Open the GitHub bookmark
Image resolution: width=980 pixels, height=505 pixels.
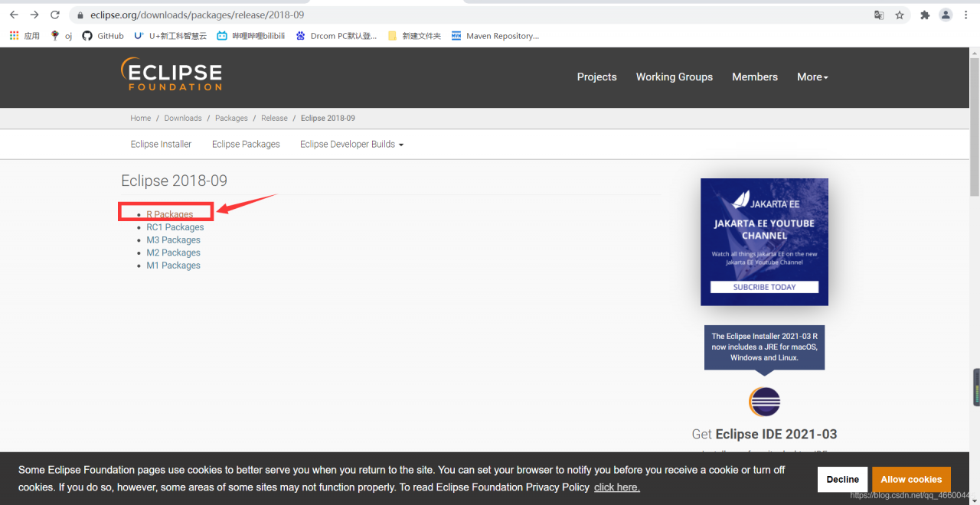click(103, 36)
